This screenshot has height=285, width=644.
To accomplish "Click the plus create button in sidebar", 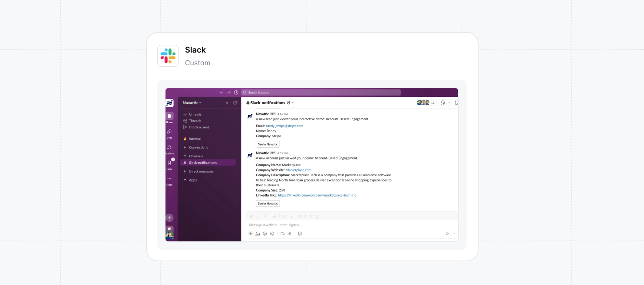I will [170, 218].
